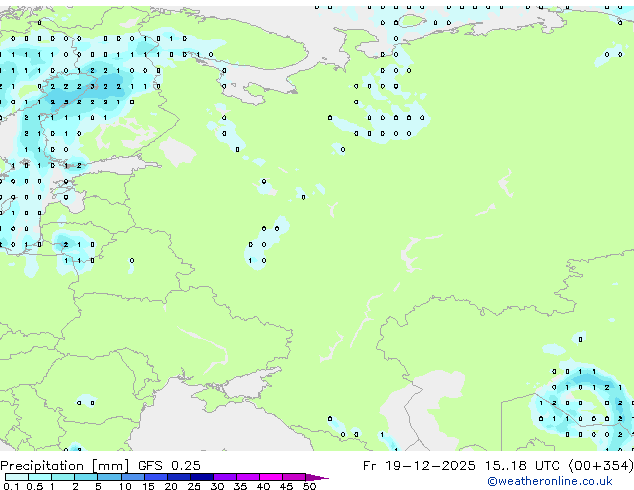Click the legend label '10'
Screen dimensions: 634x490
pyautogui.click(x=125, y=486)
